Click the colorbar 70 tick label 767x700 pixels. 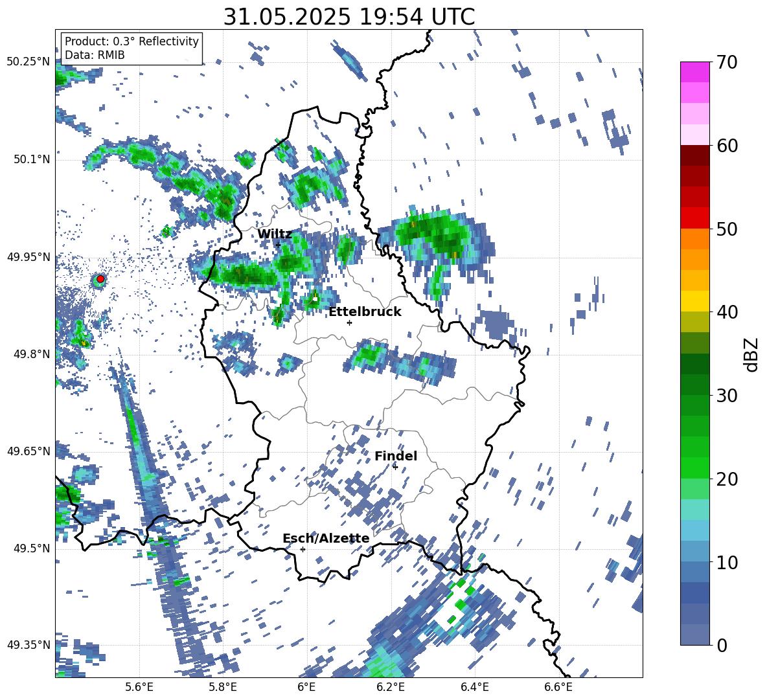point(727,62)
